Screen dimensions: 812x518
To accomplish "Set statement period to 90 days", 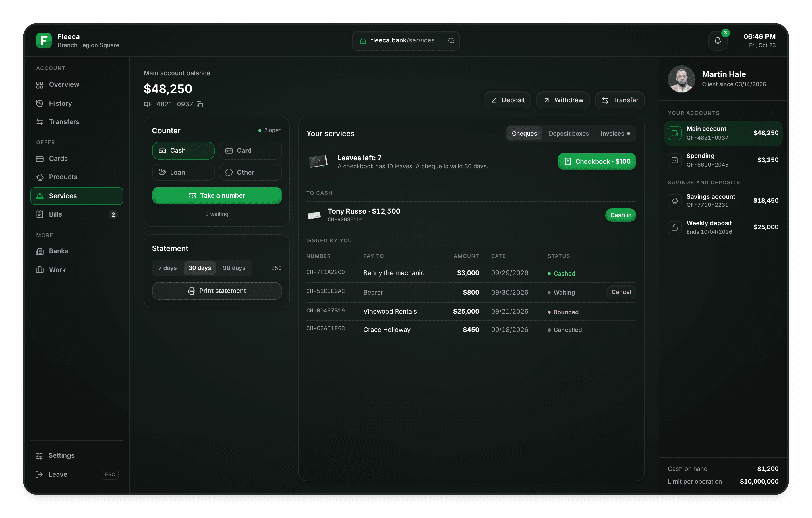I will 234,268.
